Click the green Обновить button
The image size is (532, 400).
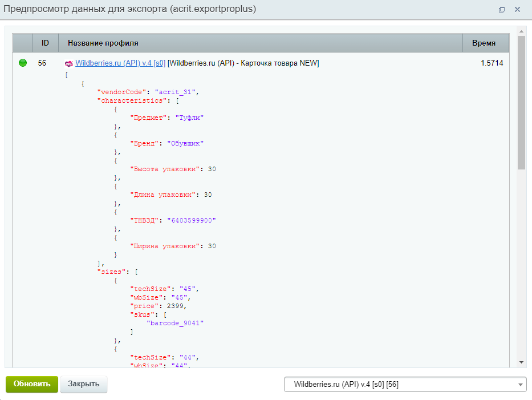[x=32, y=384]
